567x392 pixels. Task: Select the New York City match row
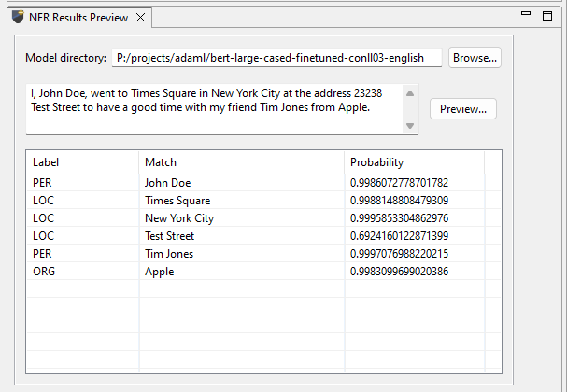(x=179, y=218)
